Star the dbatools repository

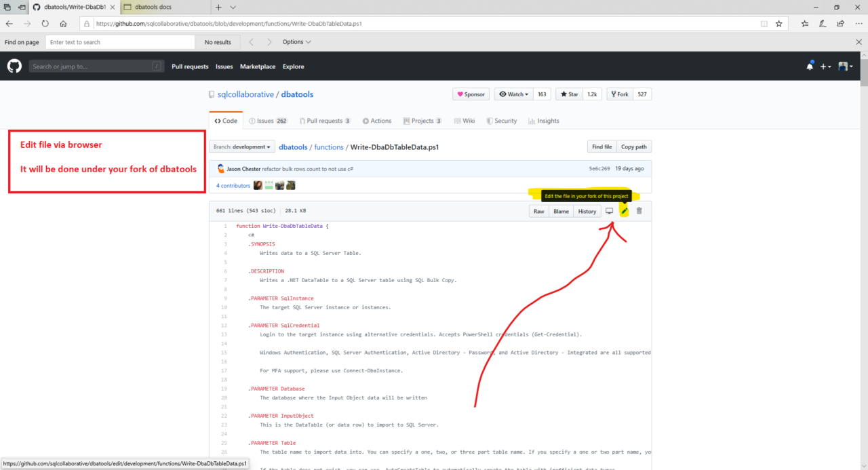pos(569,94)
